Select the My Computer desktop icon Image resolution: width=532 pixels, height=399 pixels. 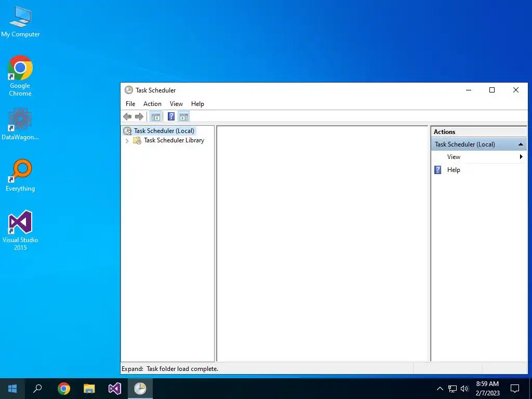click(20, 22)
